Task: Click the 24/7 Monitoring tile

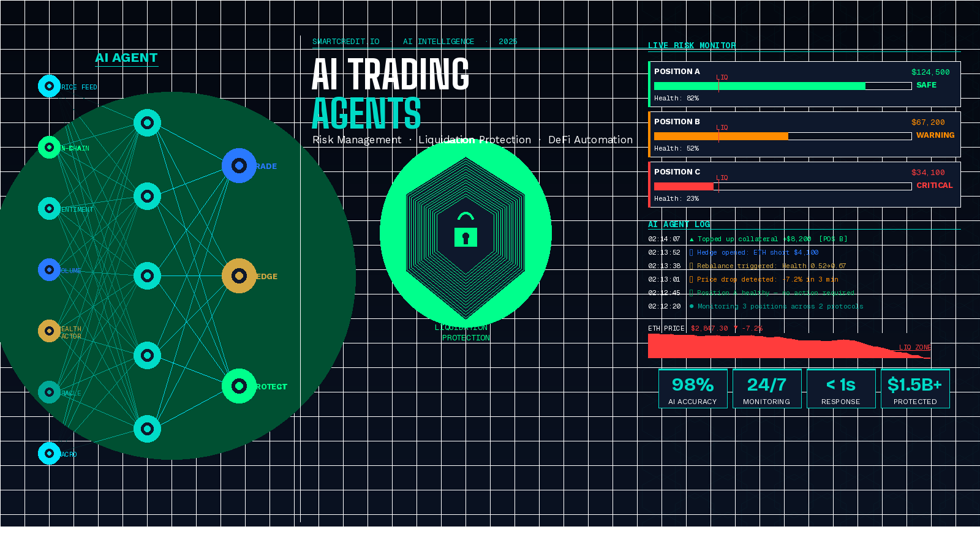Action: pos(767,389)
